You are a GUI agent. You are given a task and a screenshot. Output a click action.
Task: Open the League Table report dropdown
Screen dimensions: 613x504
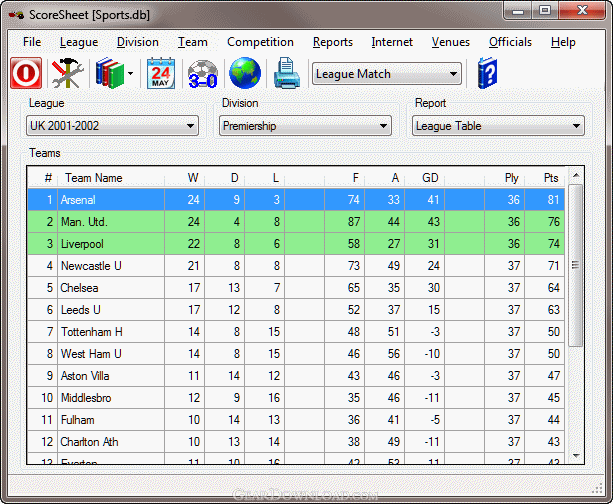(498, 126)
